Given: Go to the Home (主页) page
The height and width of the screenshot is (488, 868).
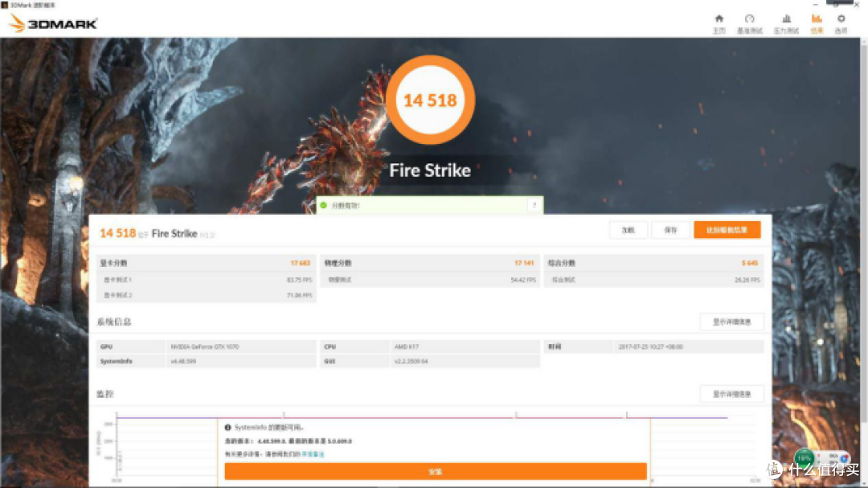Looking at the screenshot, I should 719,24.
